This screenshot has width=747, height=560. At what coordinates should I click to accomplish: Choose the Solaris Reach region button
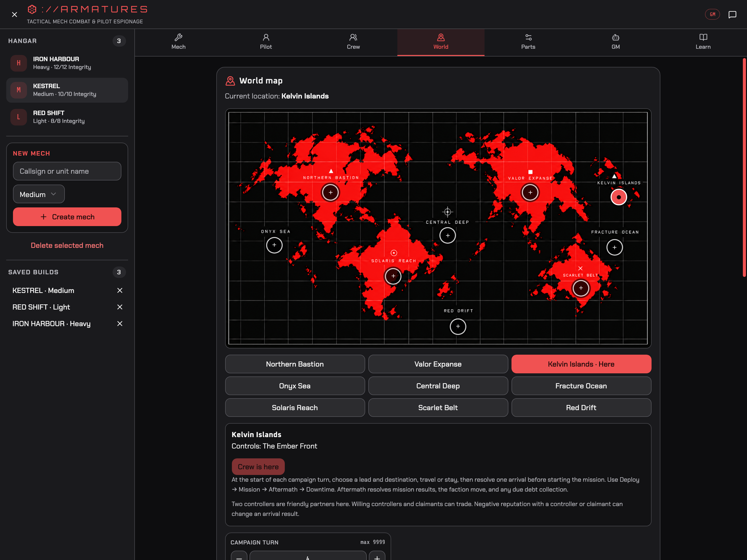tap(295, 408)
